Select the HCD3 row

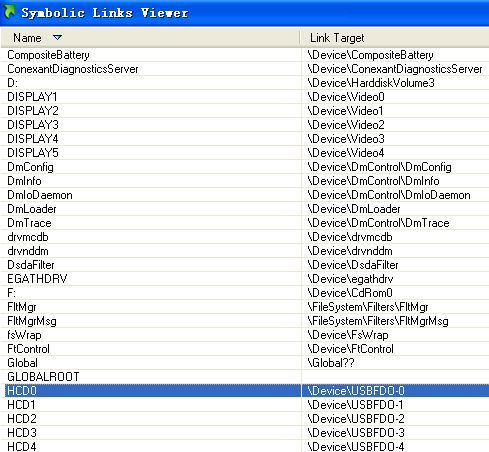[245, 433]
